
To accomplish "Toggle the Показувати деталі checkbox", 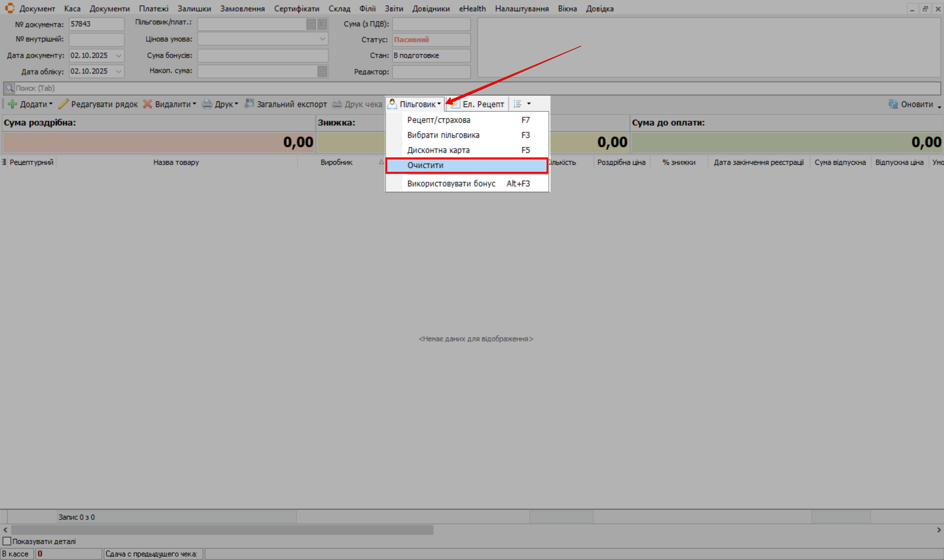I will click(7, 541).
